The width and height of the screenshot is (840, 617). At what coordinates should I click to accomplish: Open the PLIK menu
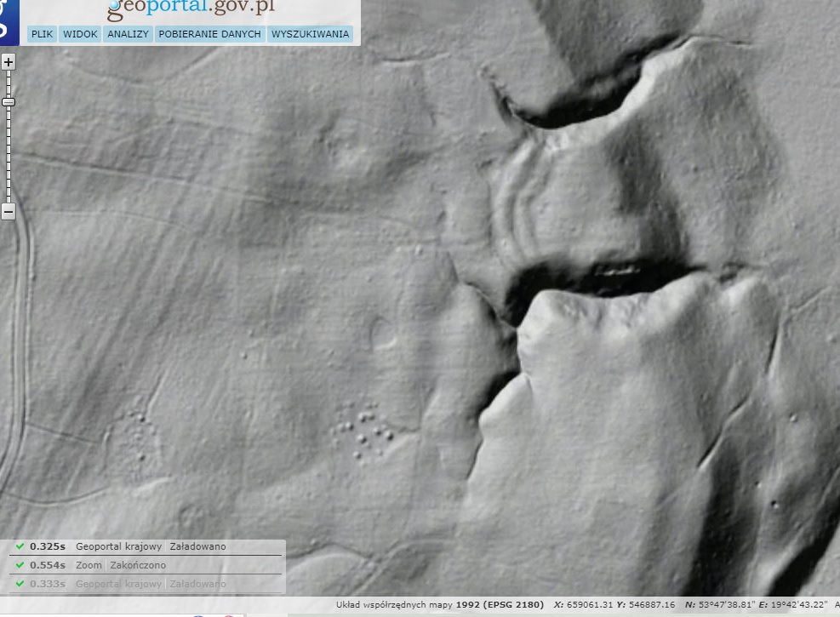[42, 34]
